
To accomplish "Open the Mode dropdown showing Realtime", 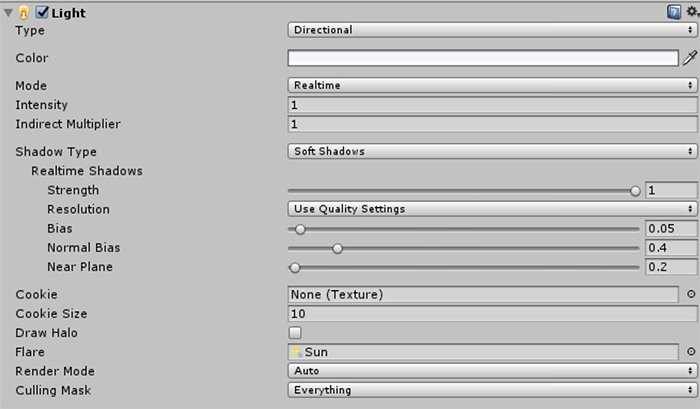I will coord(492,86).
